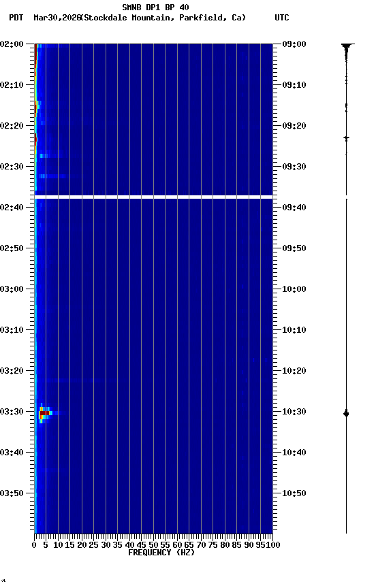Click the 70 Hz frequency tick label
This screenshot has width=376, height=588.
[x=201, y=545]
